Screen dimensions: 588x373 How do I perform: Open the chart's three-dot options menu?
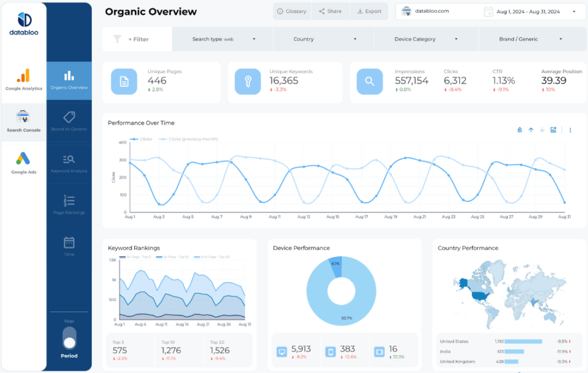point(570,130)
